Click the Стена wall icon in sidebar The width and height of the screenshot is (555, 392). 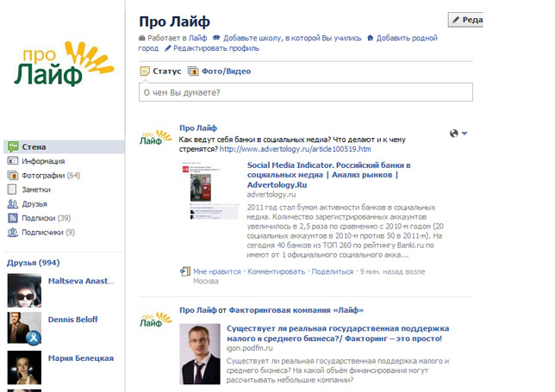tap(13, 146)
